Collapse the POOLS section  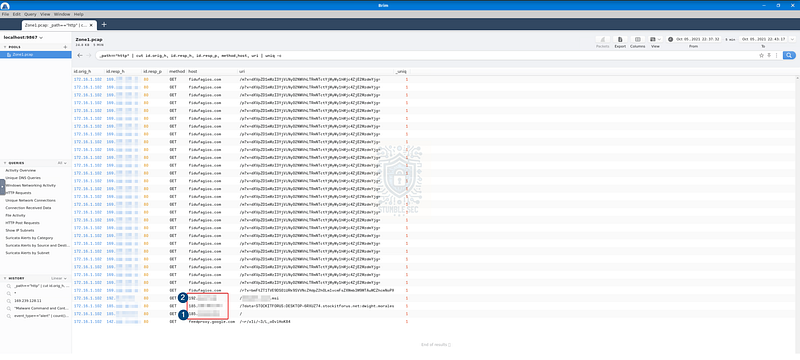tap(6, 47)
